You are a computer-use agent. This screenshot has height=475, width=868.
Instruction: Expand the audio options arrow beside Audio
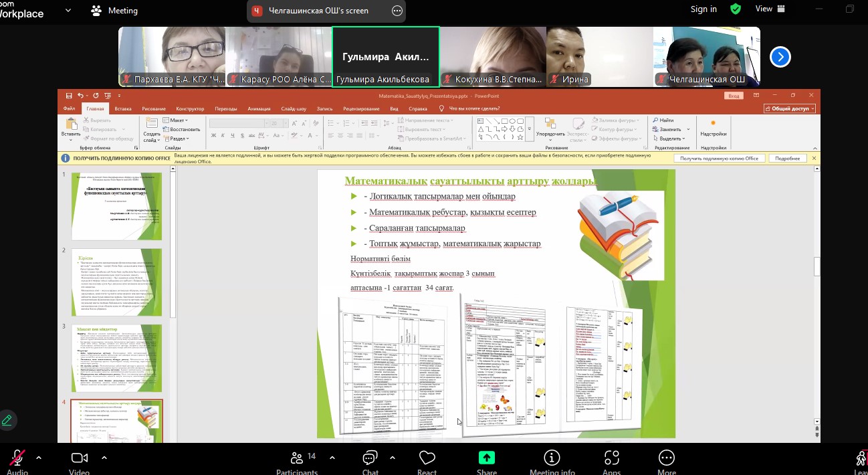click(39, 458)
